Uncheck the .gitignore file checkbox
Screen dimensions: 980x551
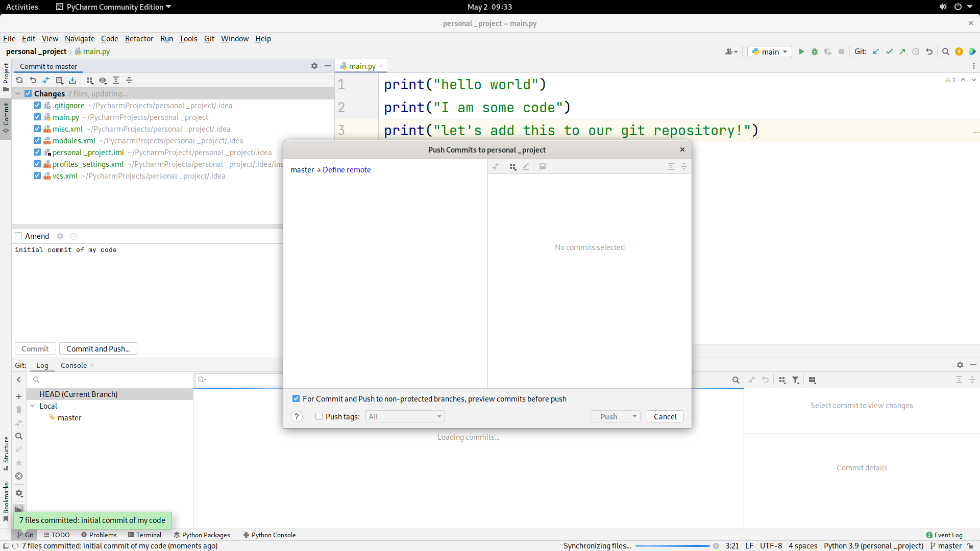click(37, 105)
